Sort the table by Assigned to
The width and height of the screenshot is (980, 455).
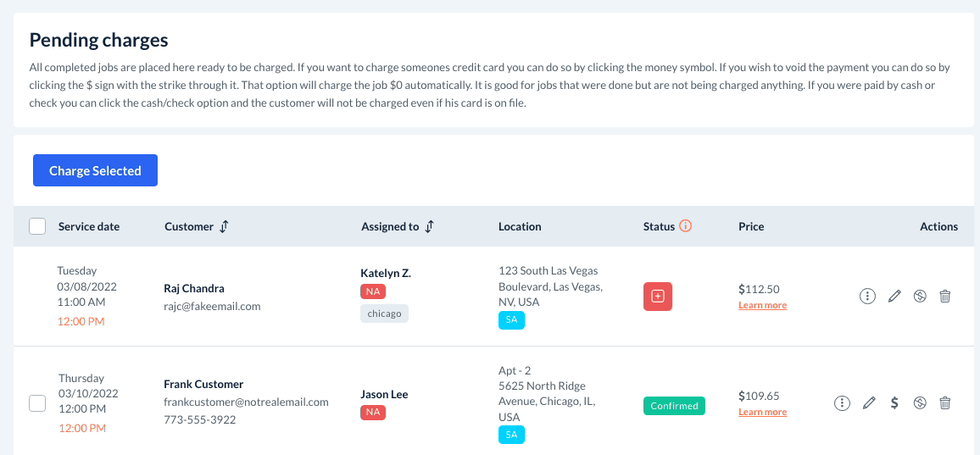click(430, 226)
